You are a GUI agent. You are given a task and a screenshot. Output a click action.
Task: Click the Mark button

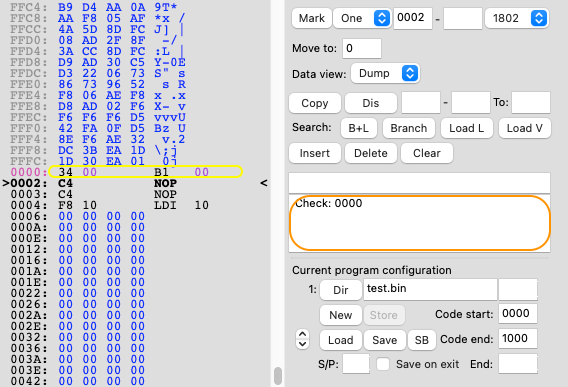click(x=312, y=18)
